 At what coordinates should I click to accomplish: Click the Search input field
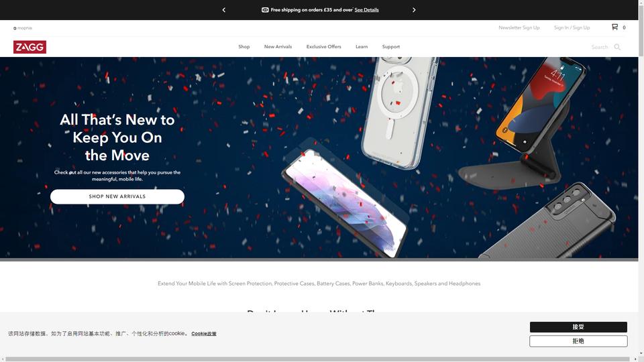click(x=600, y=47)
